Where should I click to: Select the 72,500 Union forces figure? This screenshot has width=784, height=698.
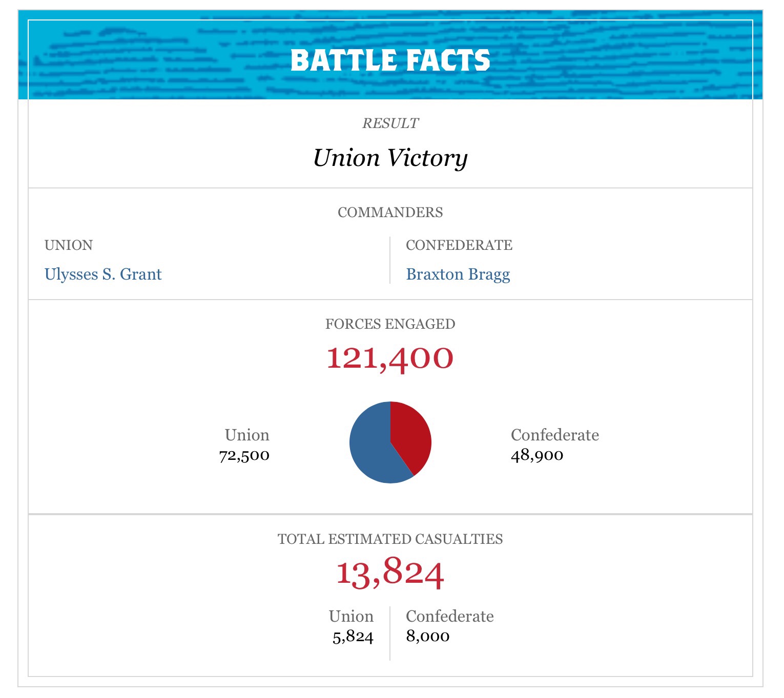click(x=244, y=455)
